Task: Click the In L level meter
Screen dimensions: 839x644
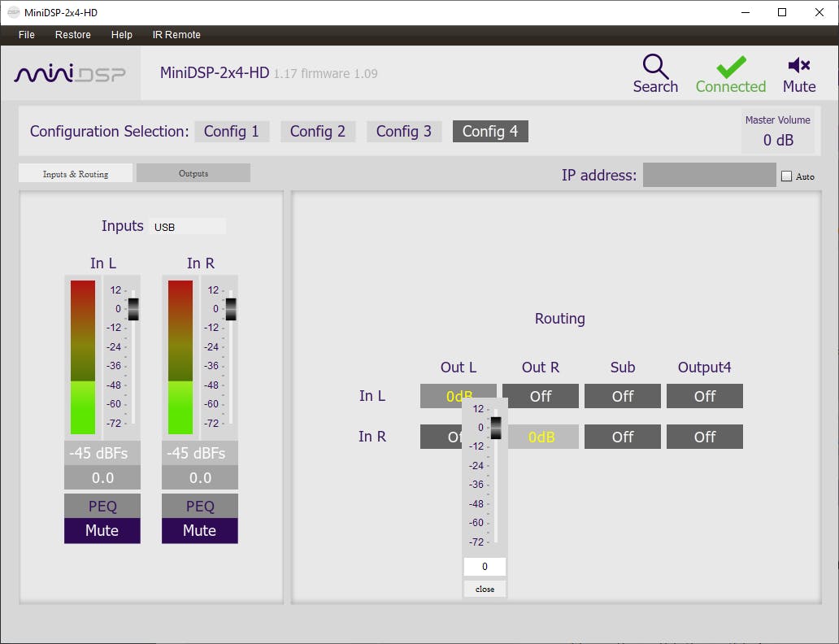Action: point(83,357)
